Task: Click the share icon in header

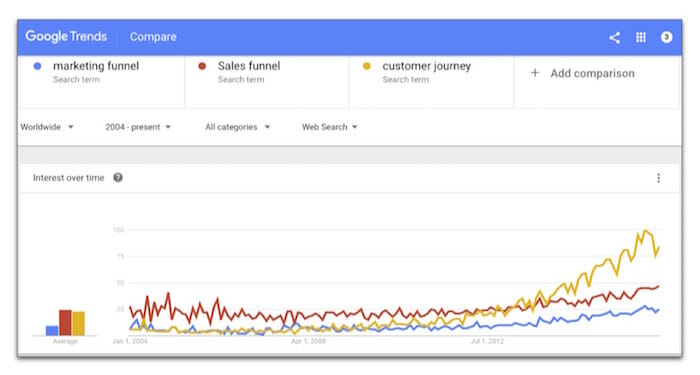Action: (614, 38)
